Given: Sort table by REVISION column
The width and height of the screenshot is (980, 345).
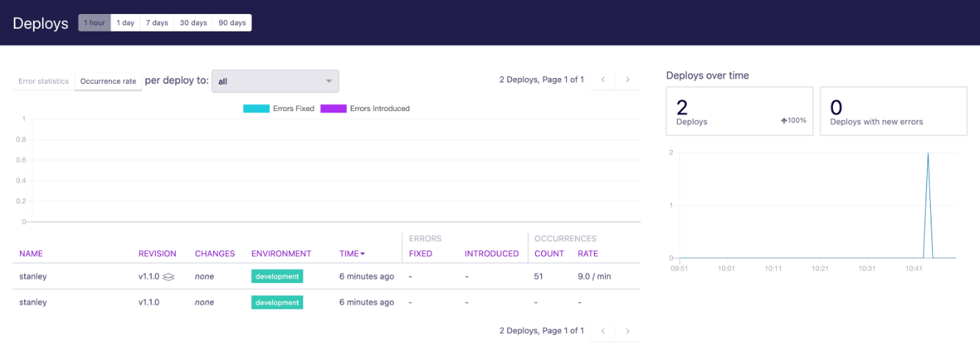Looking at the screenshot, I should [x=157, y=254].
